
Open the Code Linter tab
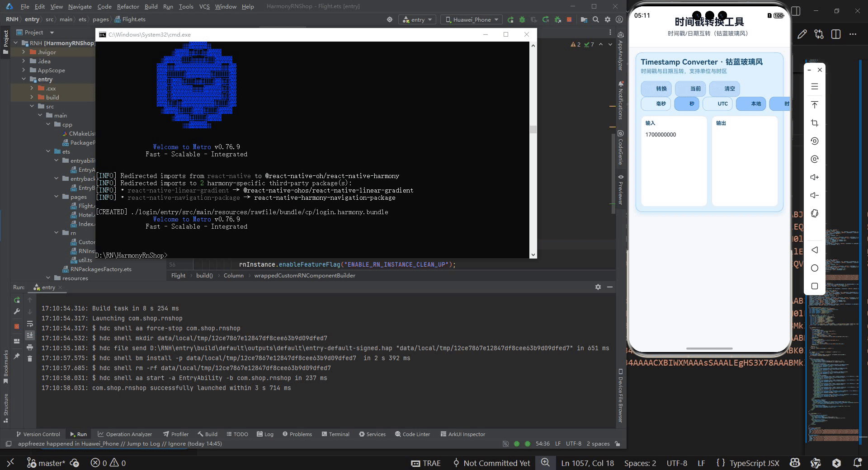click(412, 434)
